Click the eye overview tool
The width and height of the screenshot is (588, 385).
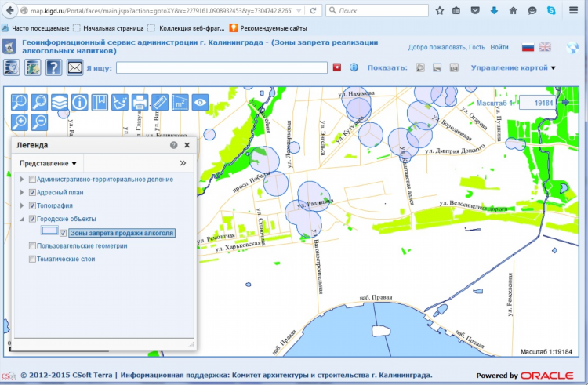[200, 103]
